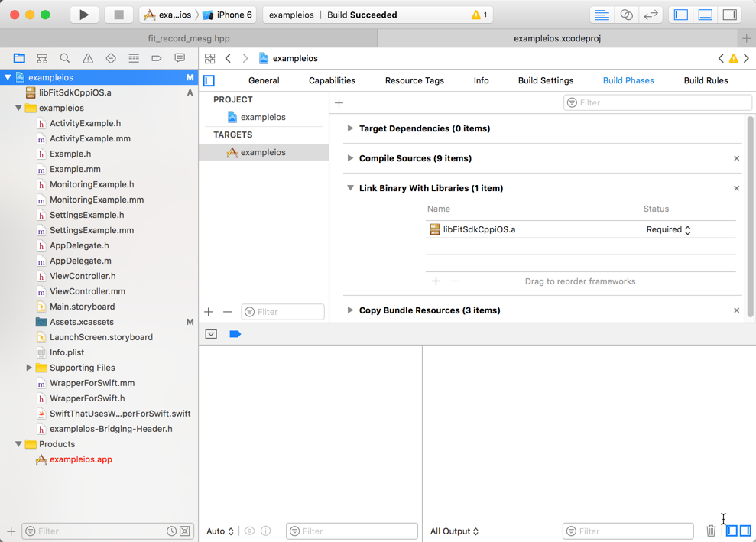Click the warning icon in the jump bar

pyautogui.click(x=733, y=58)
